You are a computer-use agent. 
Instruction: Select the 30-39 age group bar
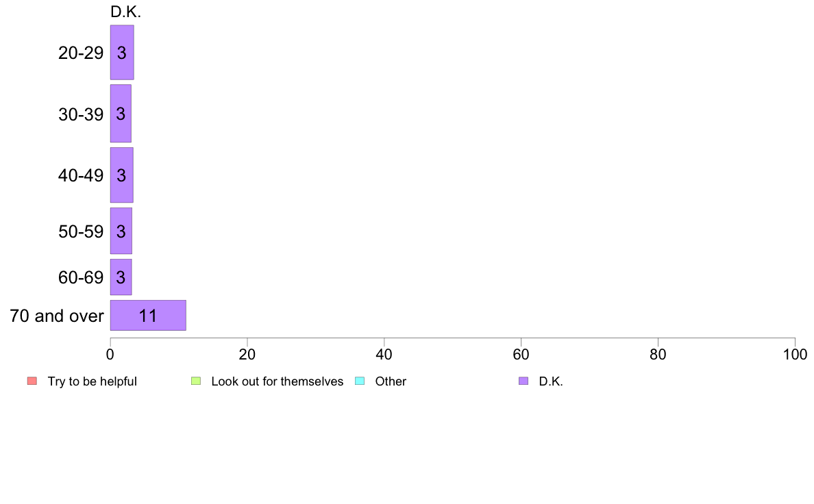(x=121, y=114)
